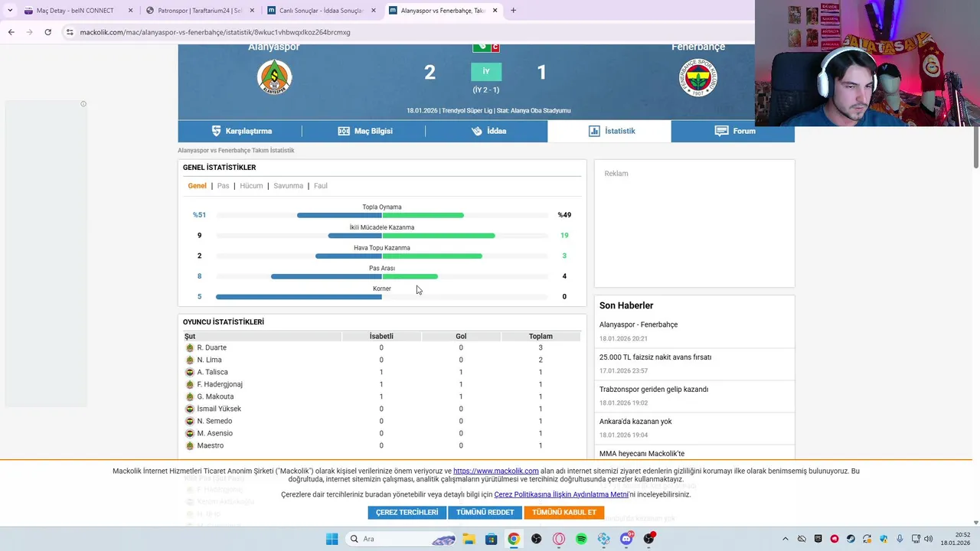Select the Pas statistics filter

(x=223, y=186)
